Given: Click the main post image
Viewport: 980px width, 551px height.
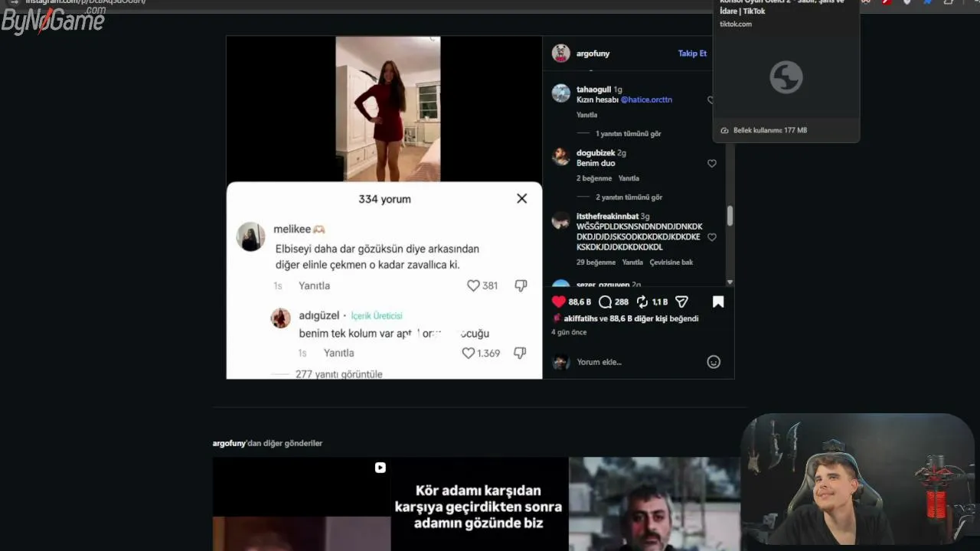Looking at the screenshot, I should tap(384, 207).
